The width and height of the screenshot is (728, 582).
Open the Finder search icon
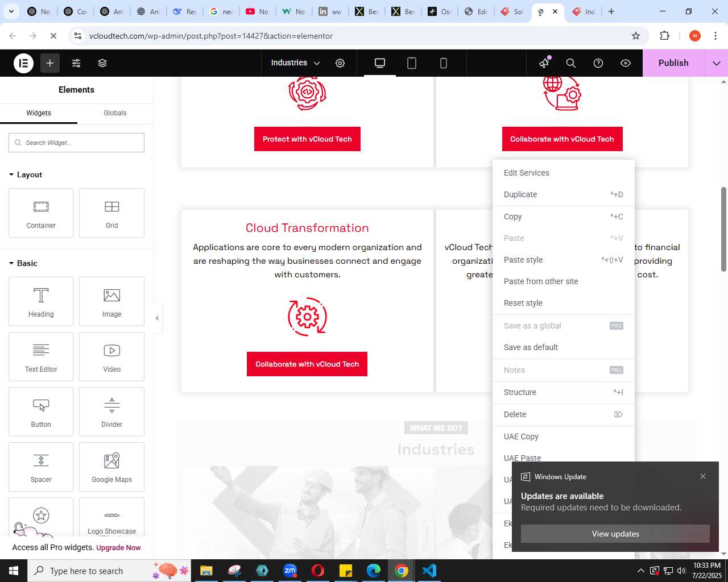571,63
